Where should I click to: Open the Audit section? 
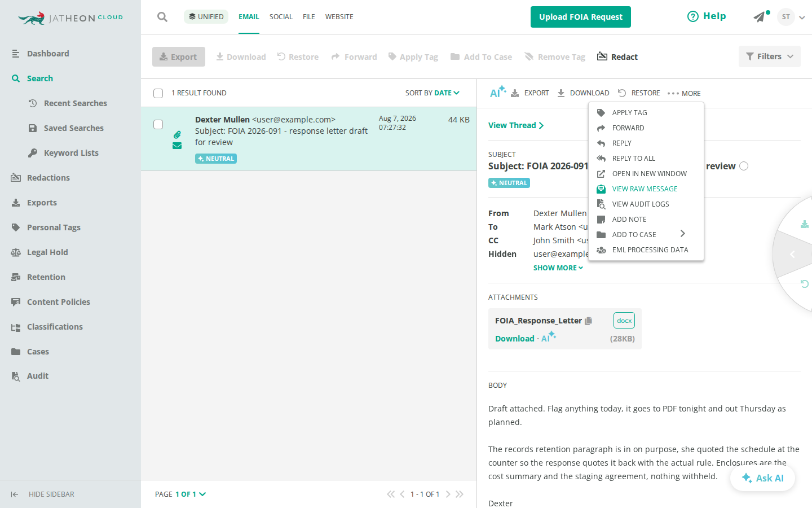click(38, 376)
